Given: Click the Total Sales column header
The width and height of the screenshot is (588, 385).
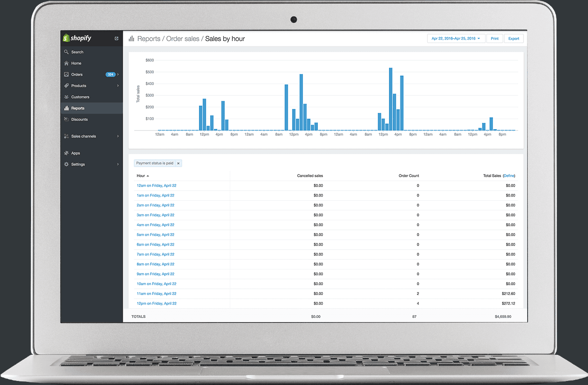Looking at the screenshot, I should click(x=492, y=176).
